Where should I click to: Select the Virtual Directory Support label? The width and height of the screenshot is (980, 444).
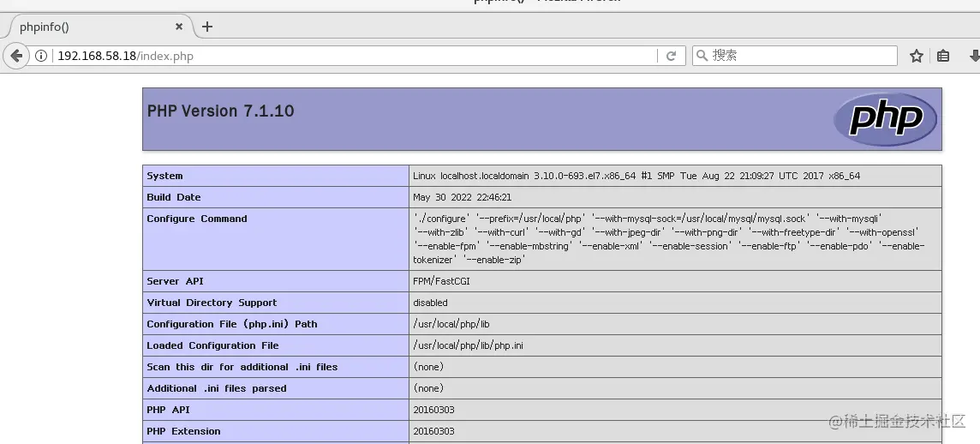212,302
